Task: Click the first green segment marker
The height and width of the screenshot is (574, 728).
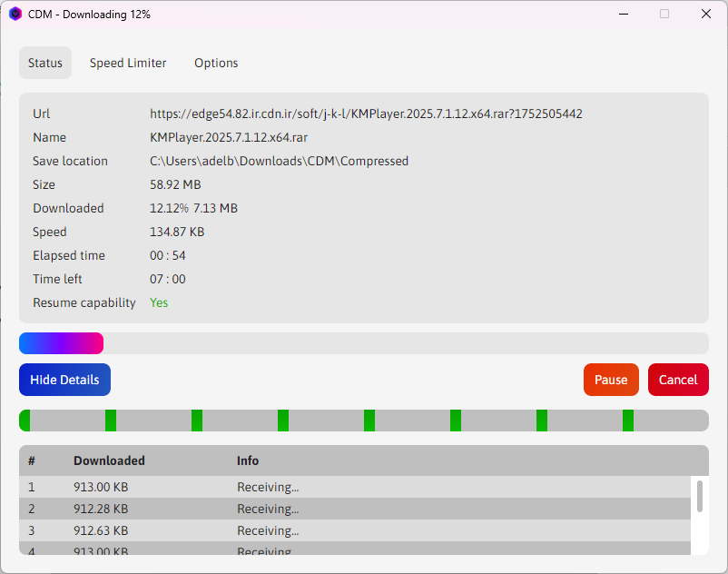Action: 25,421
